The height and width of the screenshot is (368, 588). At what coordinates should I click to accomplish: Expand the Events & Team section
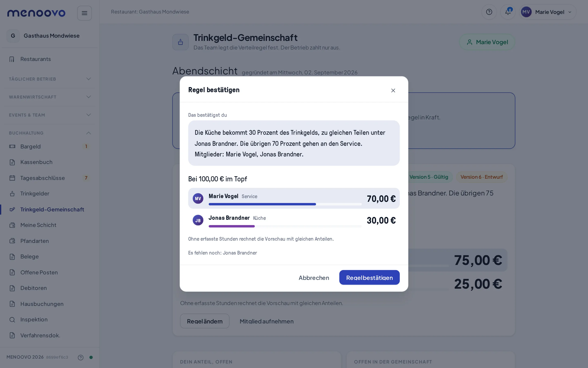pos(49,115)
